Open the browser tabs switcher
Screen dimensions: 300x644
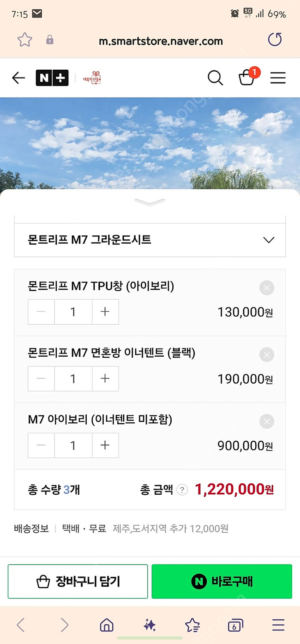tap(235, 625)
